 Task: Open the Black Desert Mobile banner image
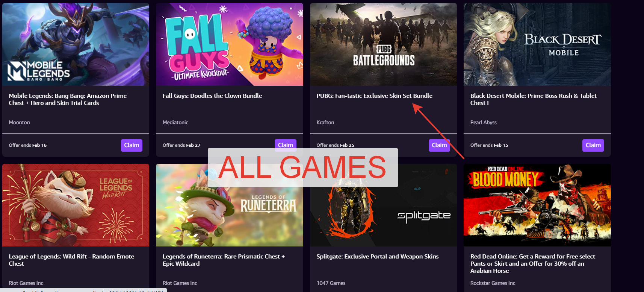pos(537,44)
